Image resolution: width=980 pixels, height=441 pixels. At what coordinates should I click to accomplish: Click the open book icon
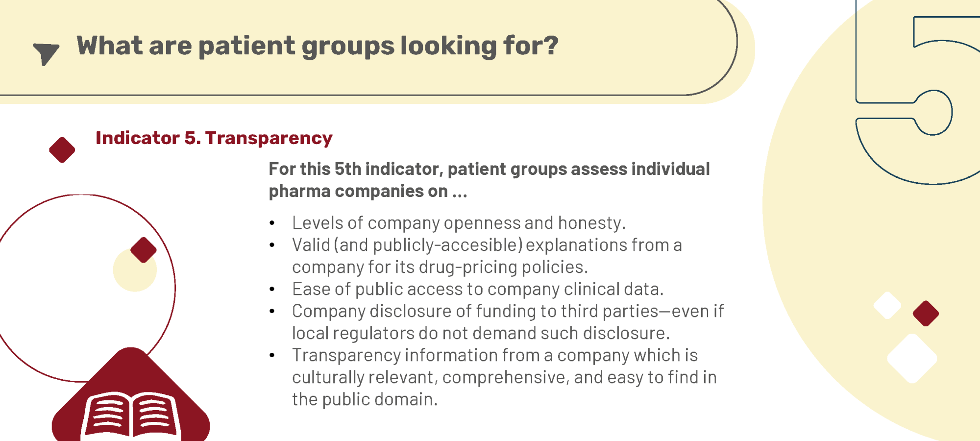131,415
